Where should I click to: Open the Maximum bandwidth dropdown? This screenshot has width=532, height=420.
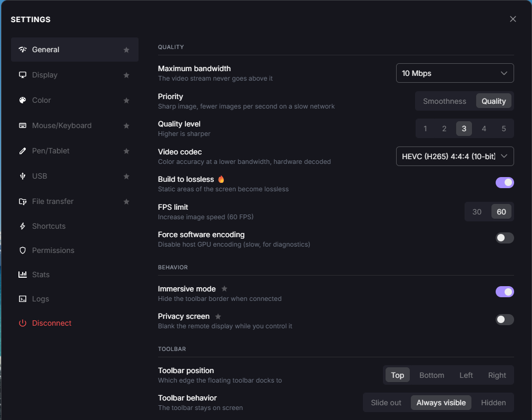455,73
